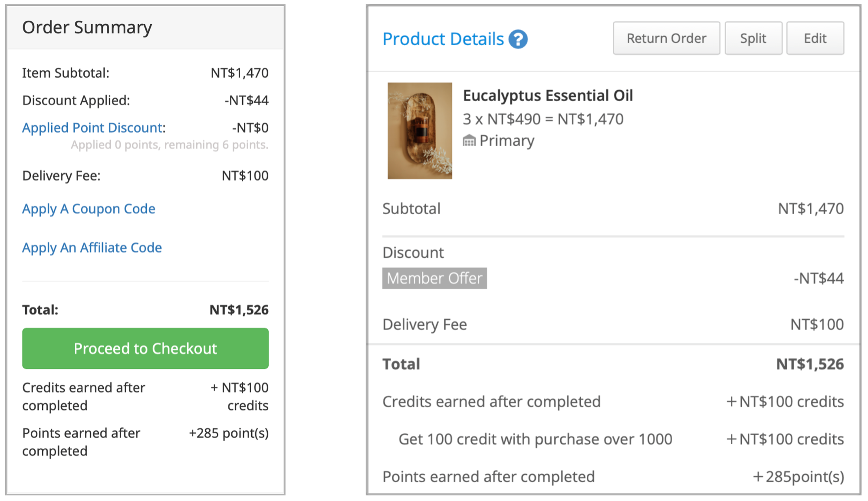
Task: Open the Eucalyptus Essential Oil product image
Action: click(x=420, y=131)
